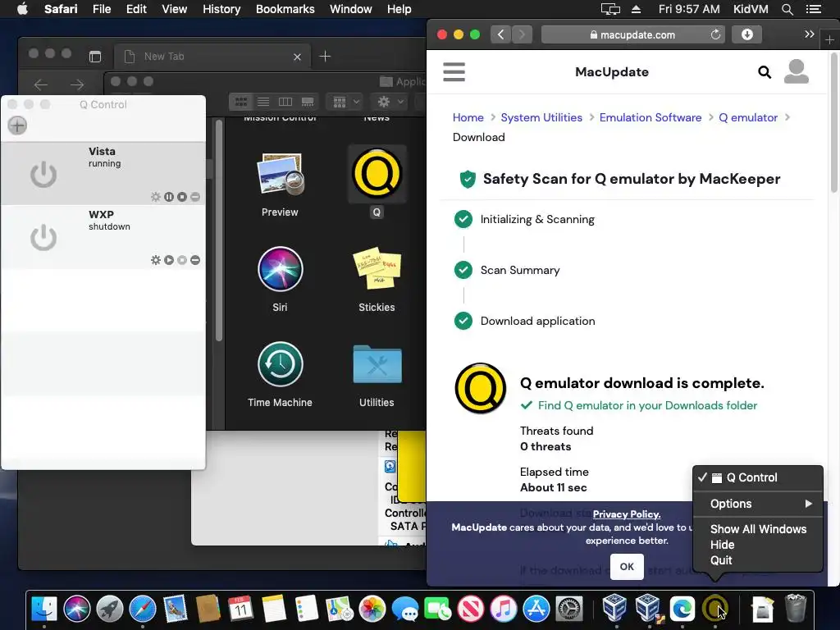This screenshot has width=840, height=630.
Task: Click the MacUpdate search magnifier
Action: (765, 72)
